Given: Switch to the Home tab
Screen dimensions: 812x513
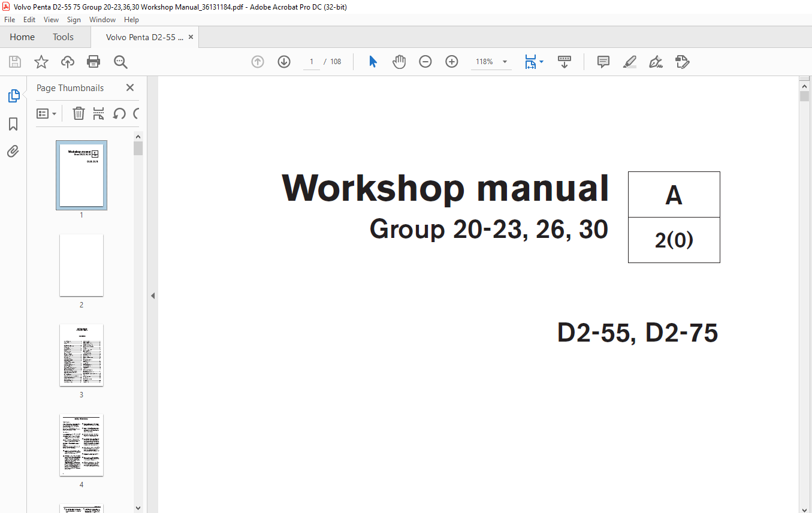Looking at the screenshot, I should pos(22,37).
